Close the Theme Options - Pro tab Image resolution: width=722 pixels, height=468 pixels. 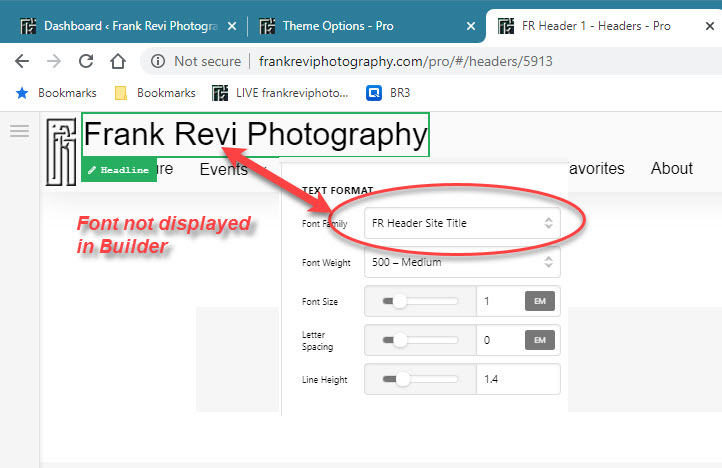[x=471, y=26]
